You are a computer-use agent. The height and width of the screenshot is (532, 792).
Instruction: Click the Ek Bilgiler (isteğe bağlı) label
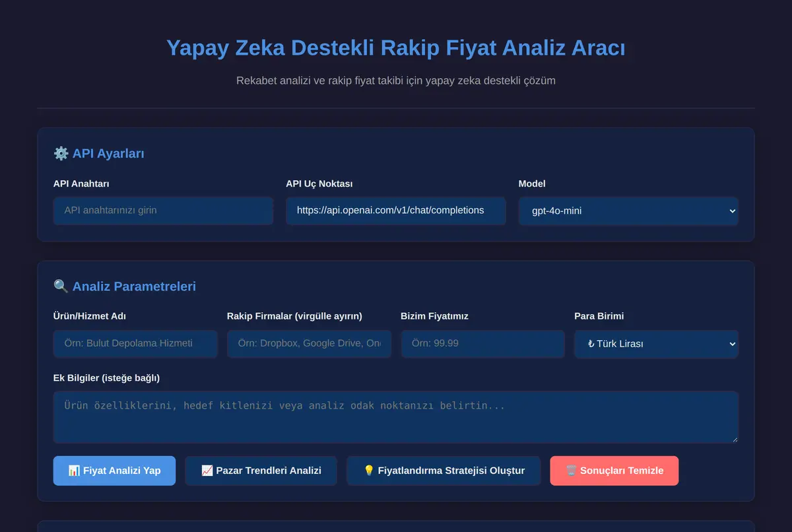tap(106, 378)
